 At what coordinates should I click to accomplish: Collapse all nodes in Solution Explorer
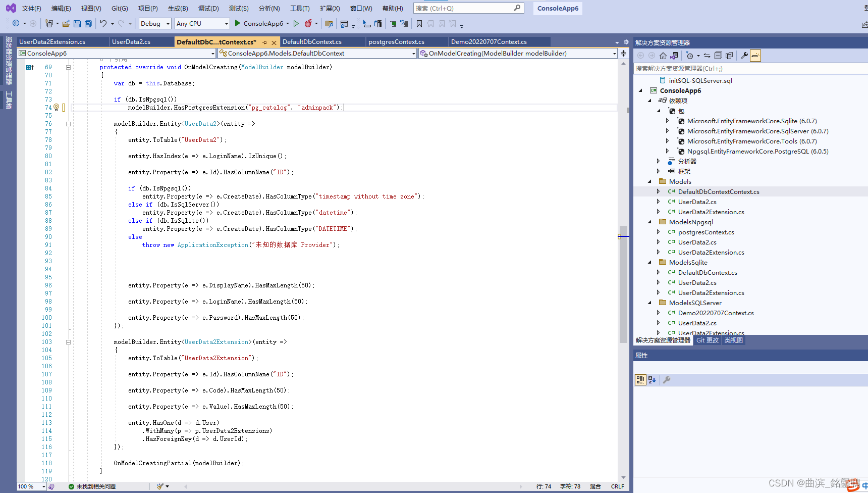tap(718, 56)
